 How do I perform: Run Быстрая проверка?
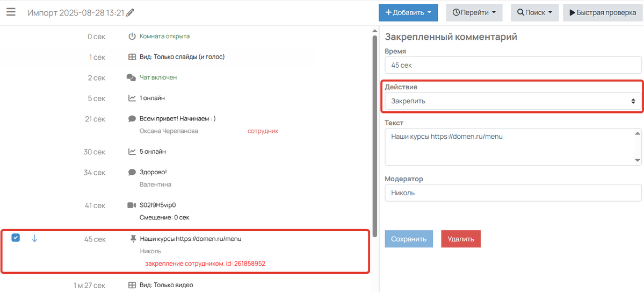[x=602, y=12]
